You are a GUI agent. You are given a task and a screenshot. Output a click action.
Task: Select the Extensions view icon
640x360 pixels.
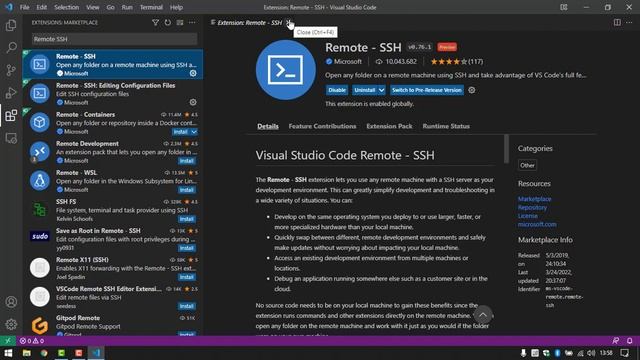click(x=11, y=116)
